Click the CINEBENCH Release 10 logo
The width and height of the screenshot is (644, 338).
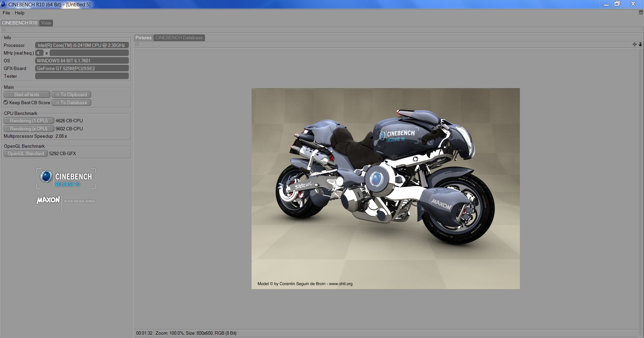point(66,179)
